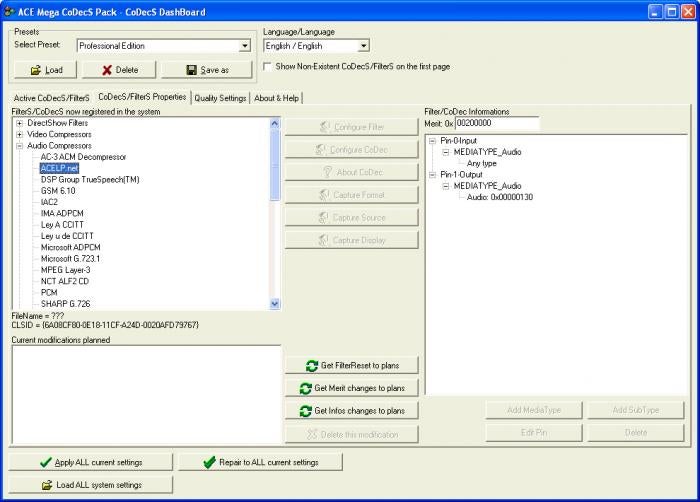Screen dimensions: 700x502
Task: Expand the DirectShow Filters node
Action: click(19, 123)
